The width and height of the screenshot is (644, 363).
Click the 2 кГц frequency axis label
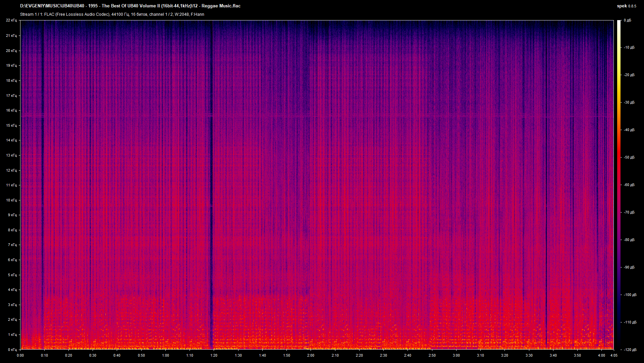(12, 319)
